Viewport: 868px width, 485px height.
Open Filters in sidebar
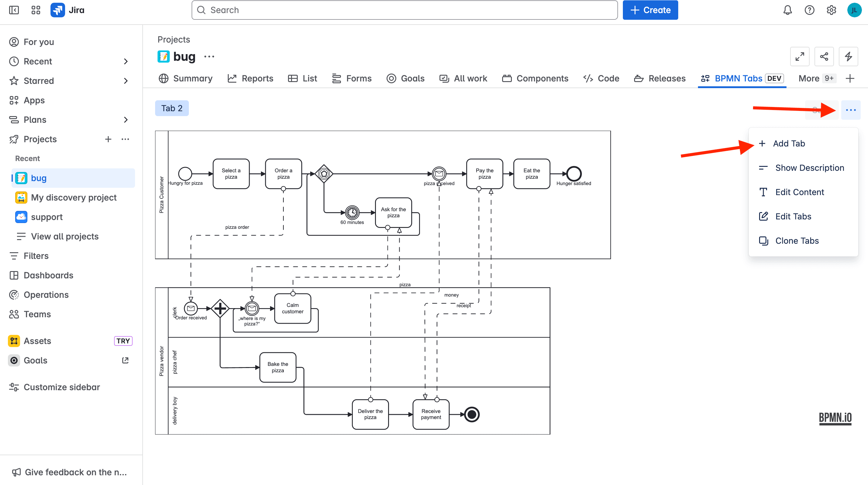(x=71, y=256)
